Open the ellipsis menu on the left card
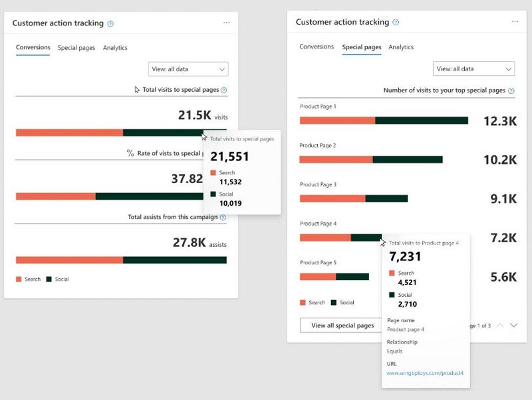 [226, 23]
